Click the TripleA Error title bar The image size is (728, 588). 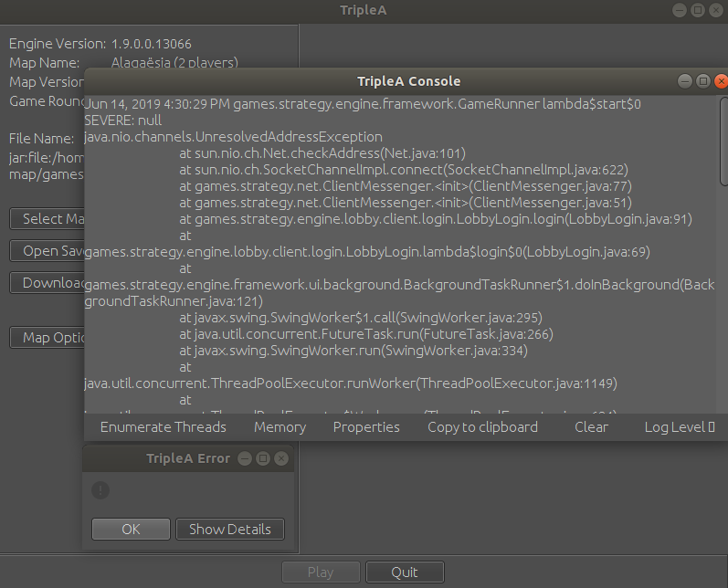point(188,458)
